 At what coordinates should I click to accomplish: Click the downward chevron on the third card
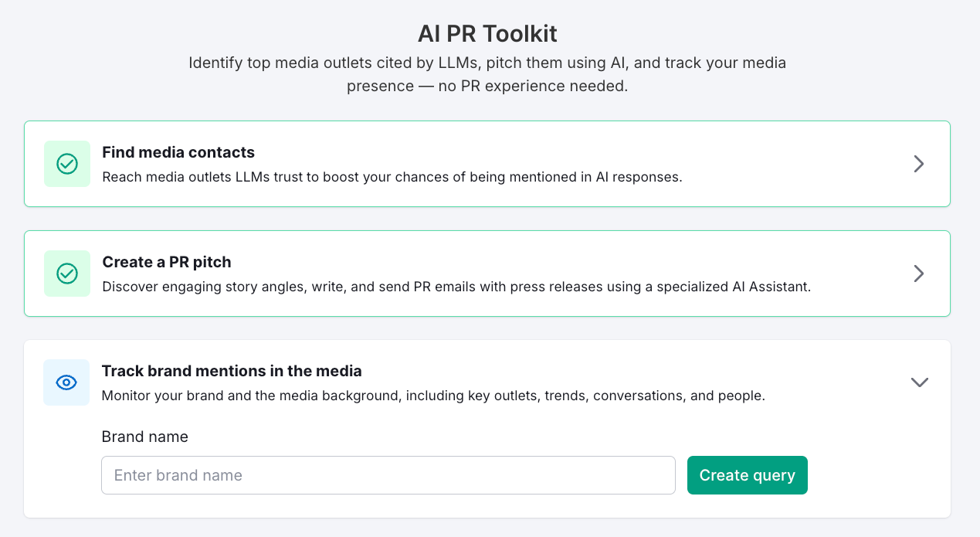(x=919, y=382)
